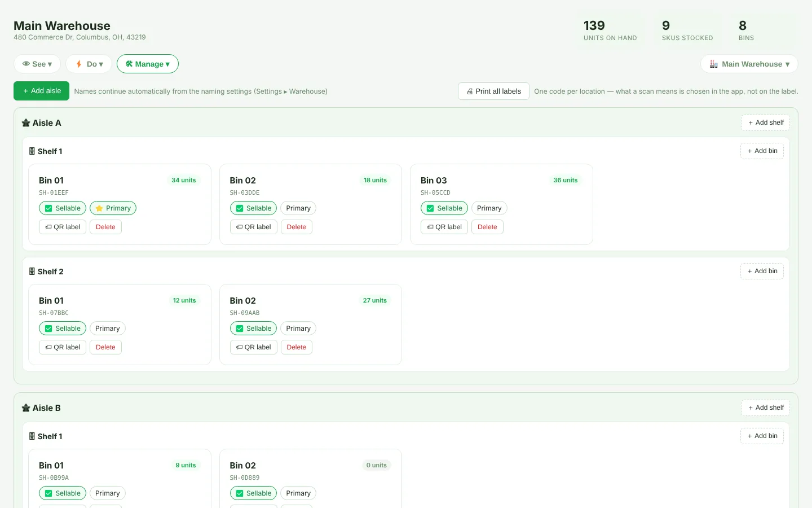Open the Do actions menu
The width and height of the screenshot is (812, 508).
(89, 64)
